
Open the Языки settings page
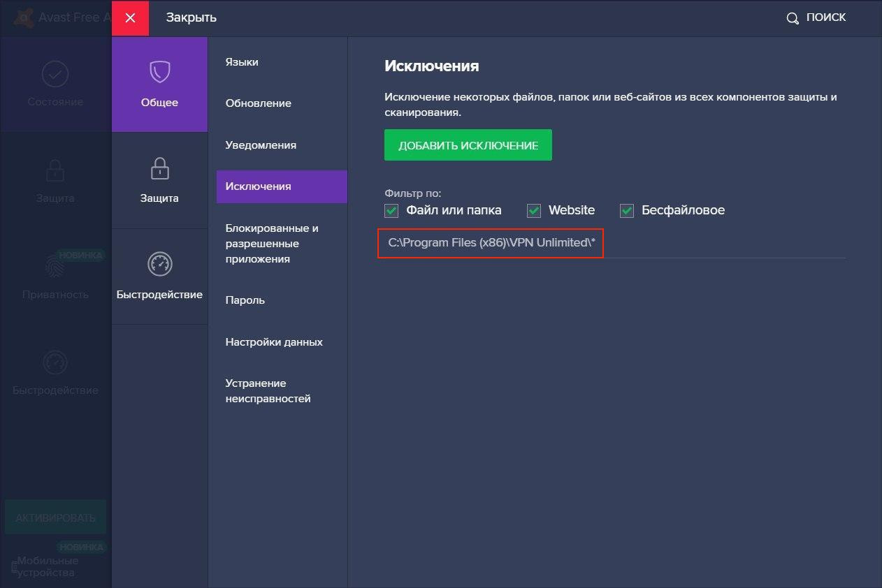coord(242,62)
